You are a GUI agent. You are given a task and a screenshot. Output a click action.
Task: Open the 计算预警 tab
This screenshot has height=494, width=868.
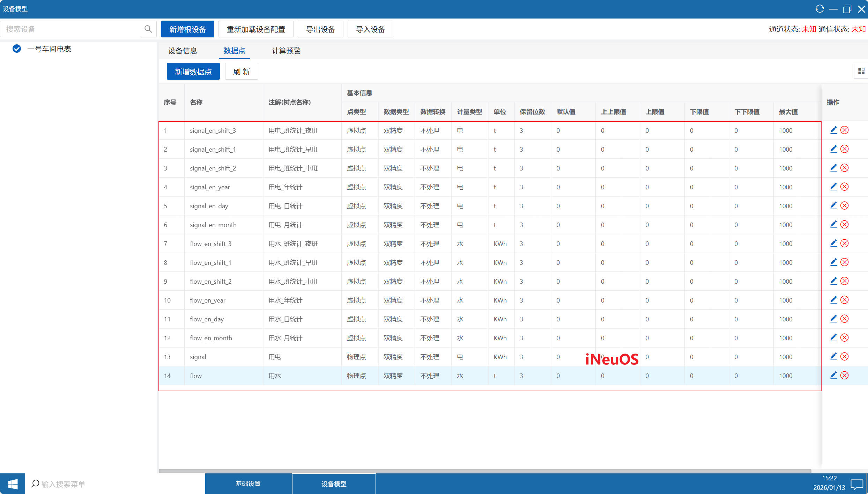pyautogui.click(x=286, y=51)
